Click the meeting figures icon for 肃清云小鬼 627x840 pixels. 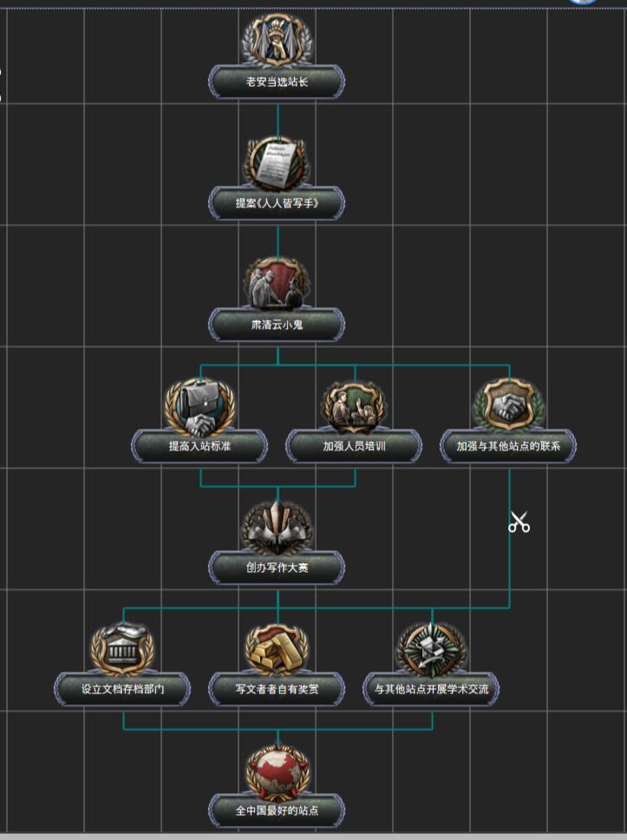tap(278, 284)
